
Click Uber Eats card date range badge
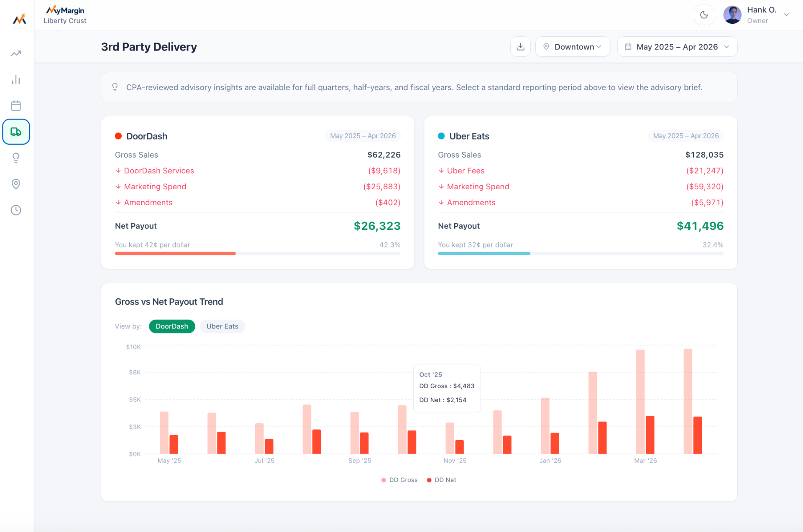pos(686,136)
